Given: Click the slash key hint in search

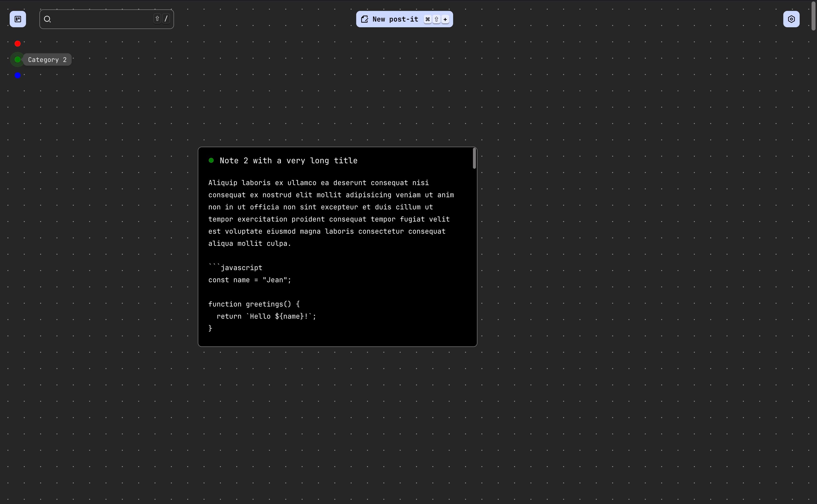Looking at the screenshot, I should pos(166,19).
